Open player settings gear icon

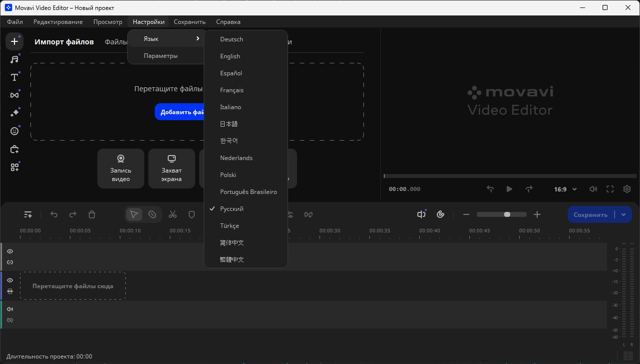627,189
